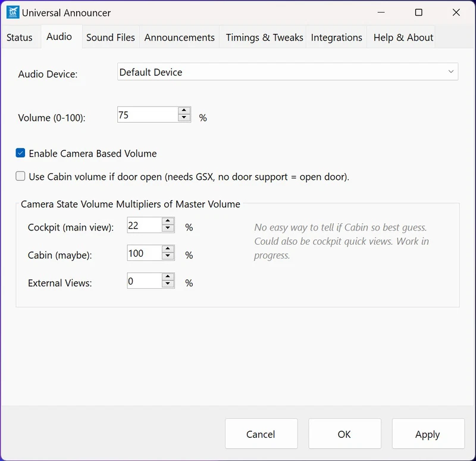Click the Apply button
Image resolution: width=476 pixels, height=461 pixels.
pos(428,434)
